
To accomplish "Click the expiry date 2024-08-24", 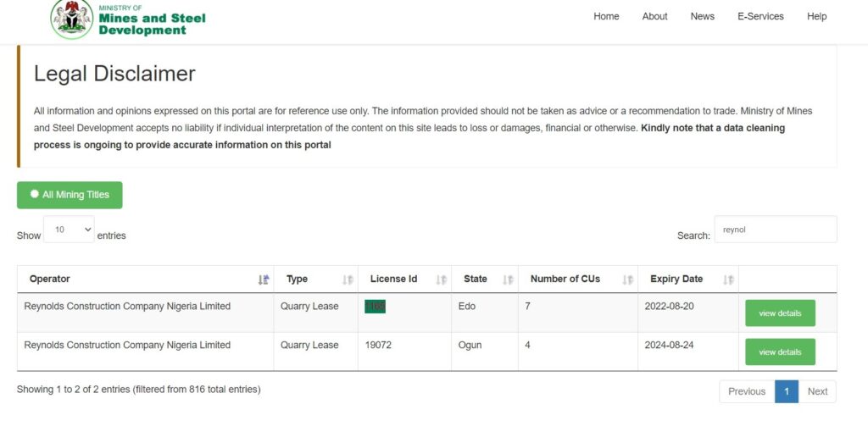I will click(x=669, y=345).
